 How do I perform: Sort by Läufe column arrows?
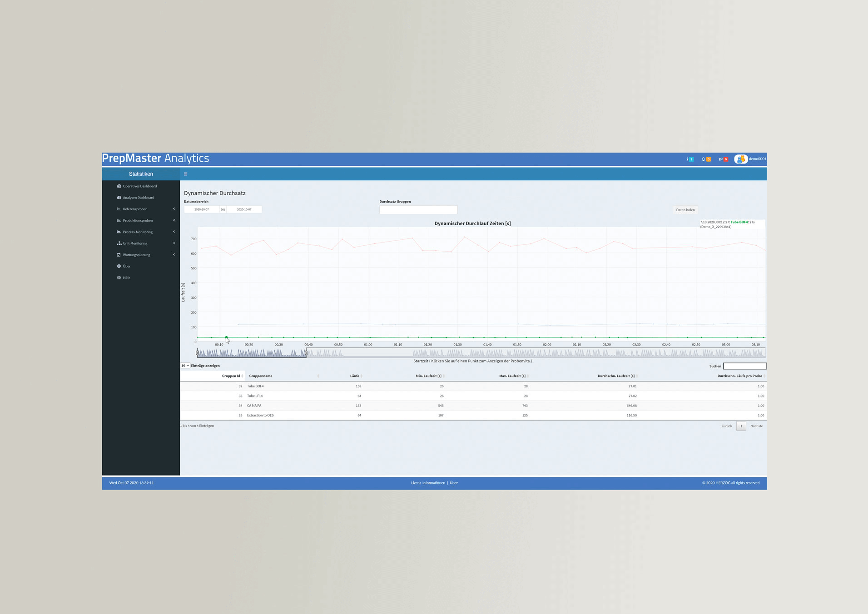coord(362,376)
